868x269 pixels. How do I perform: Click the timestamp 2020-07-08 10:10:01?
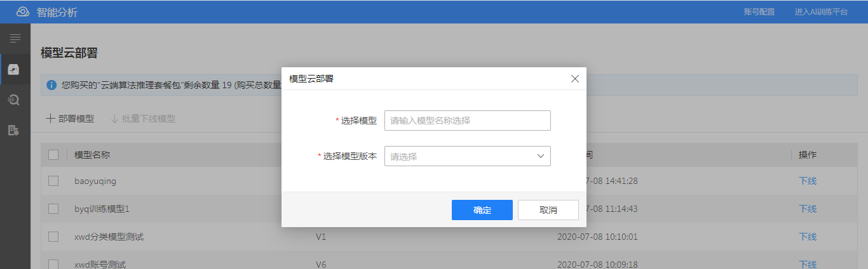tap(597, 237)
